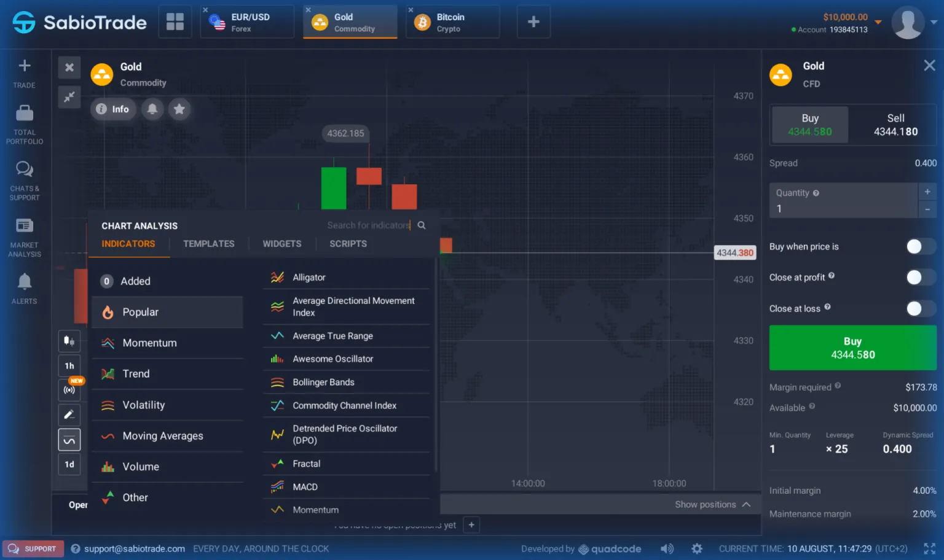944x560 pixels.
Task: Click the search indicators magnifier
Action: pyautogui.click(x=422, y=225)
